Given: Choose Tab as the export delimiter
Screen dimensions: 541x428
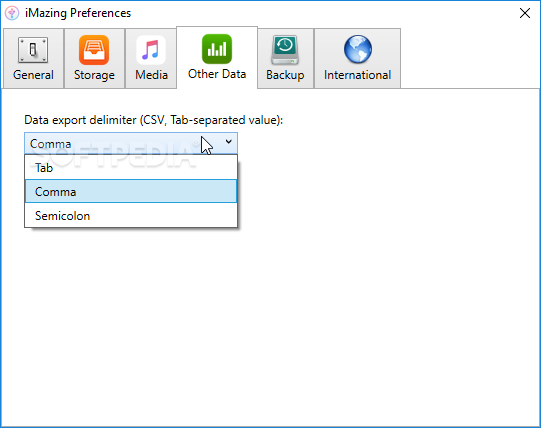Looking at the screenshot, I should pyautogui.click(x=131, y=168).
